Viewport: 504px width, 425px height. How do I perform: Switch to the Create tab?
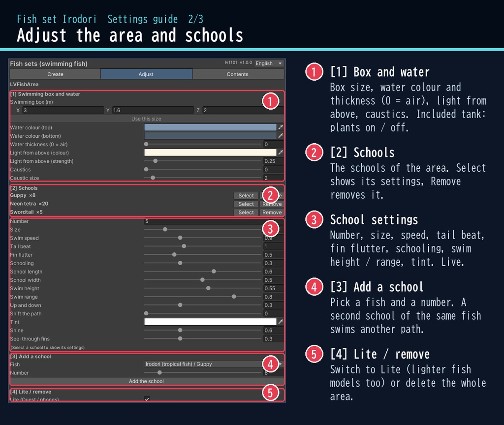(55, 74)
